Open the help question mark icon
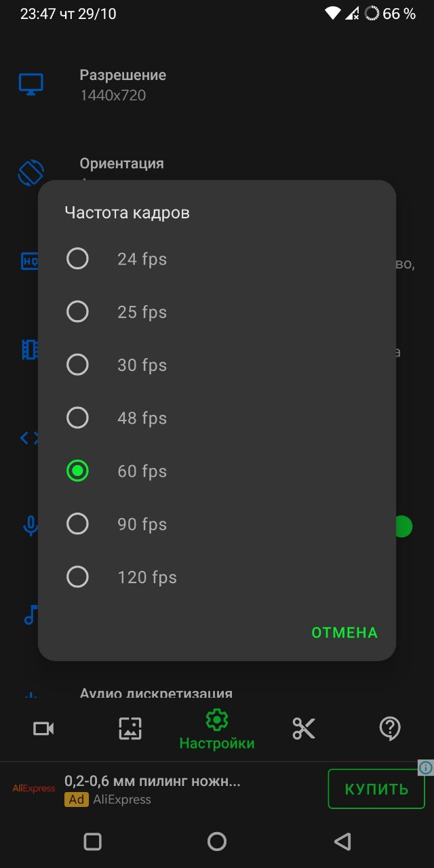The width and height of the screenshot is (434, 868). coord(390,729)
